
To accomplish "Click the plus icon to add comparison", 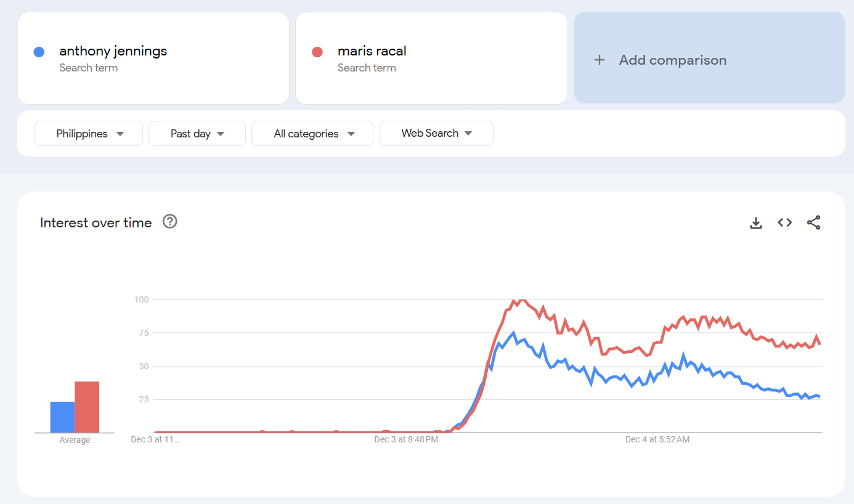I will 599,60.
